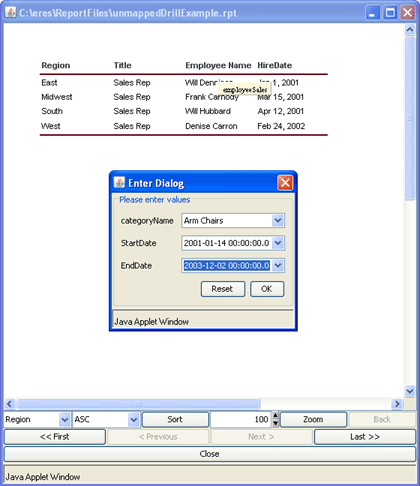Viewport: 420px width, 486px height.
Task: Click the Java icon in report window title bar
Action: [x=10, y=13]
